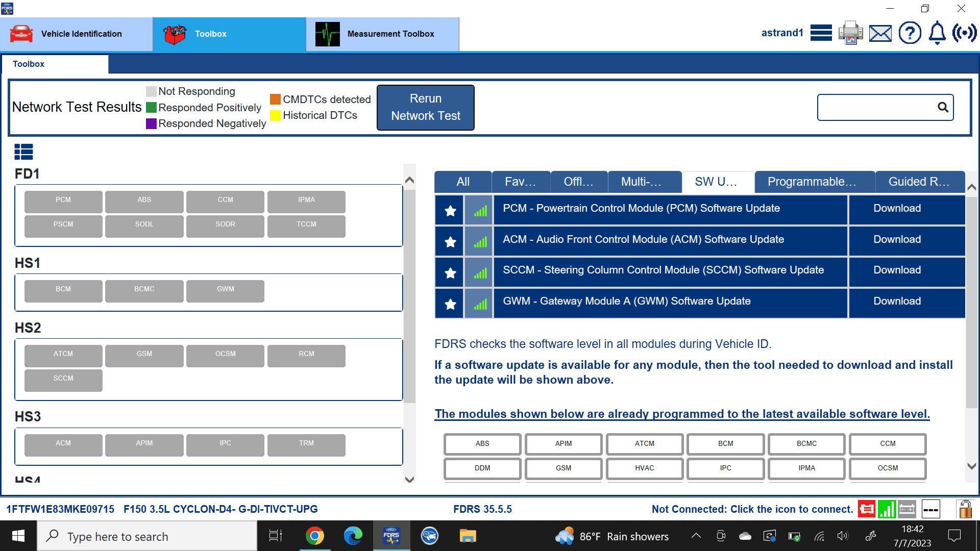Check notifications with the bell icon
Image resolution: width=980 pixels, height=551 pixels.
point(937,33)
